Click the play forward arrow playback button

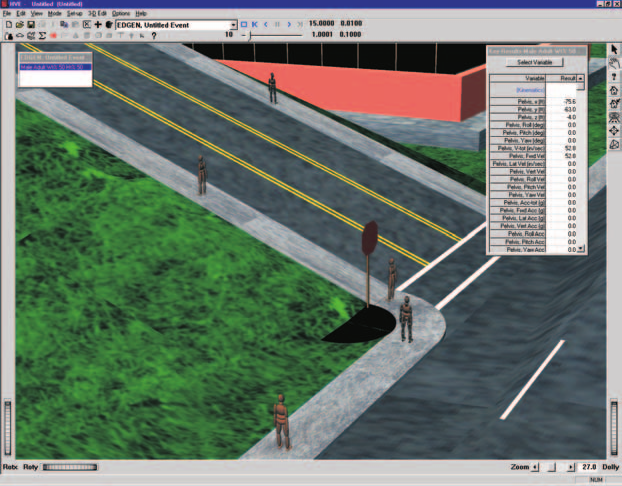tap(289, 25)
